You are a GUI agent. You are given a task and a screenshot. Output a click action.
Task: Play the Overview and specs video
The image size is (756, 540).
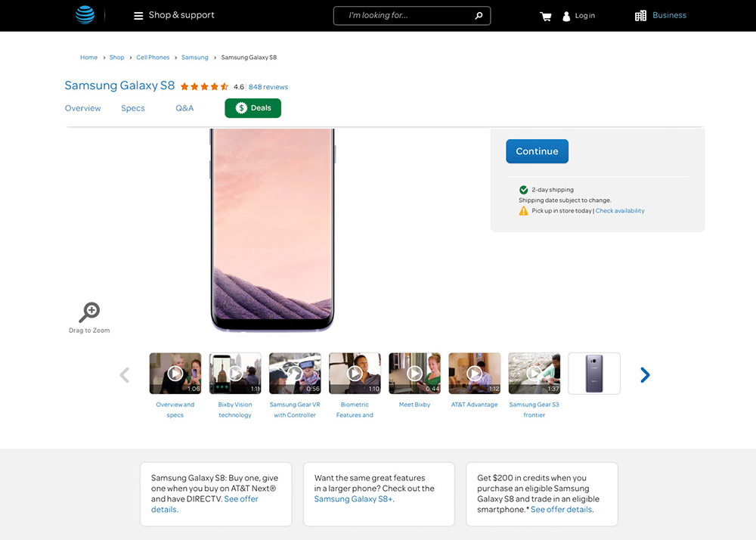175,373
